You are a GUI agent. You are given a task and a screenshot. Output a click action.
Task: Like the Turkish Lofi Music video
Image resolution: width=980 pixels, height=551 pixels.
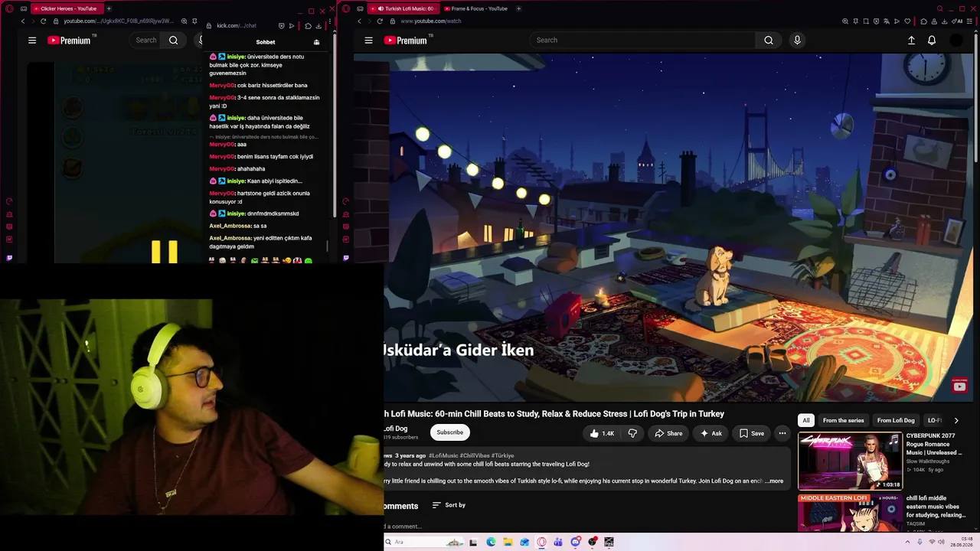(x=602, y=433)
